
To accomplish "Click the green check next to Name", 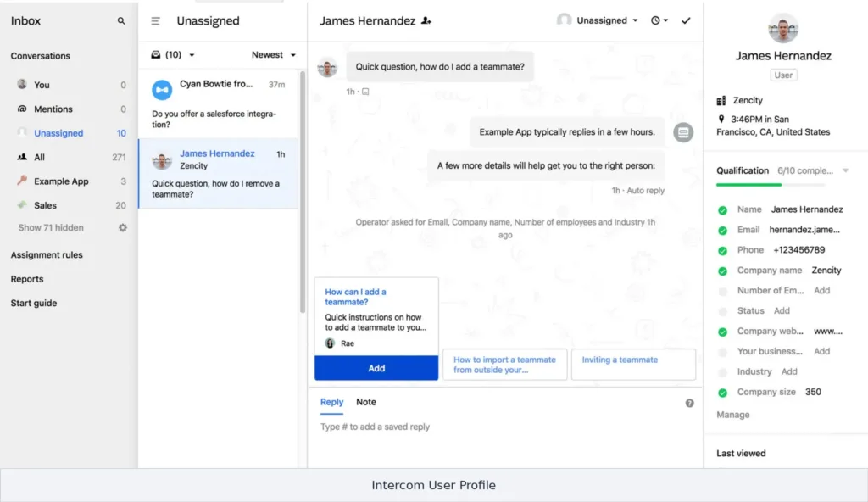I will tap(722, 210).
